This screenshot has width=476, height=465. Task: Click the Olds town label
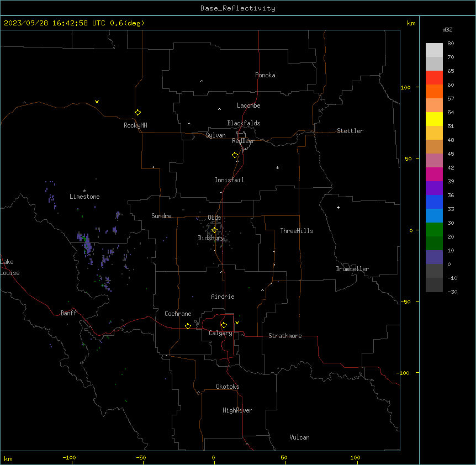[214, 218]
